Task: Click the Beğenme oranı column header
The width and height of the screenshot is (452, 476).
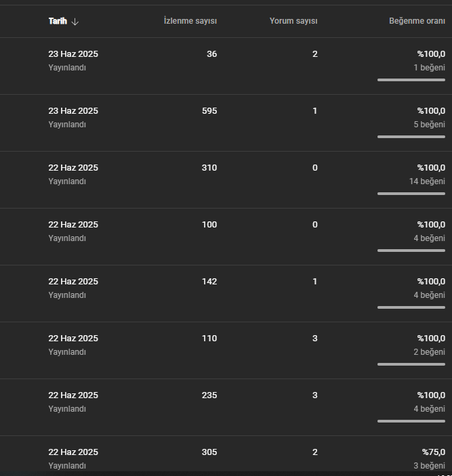Action: click(417, 21)
